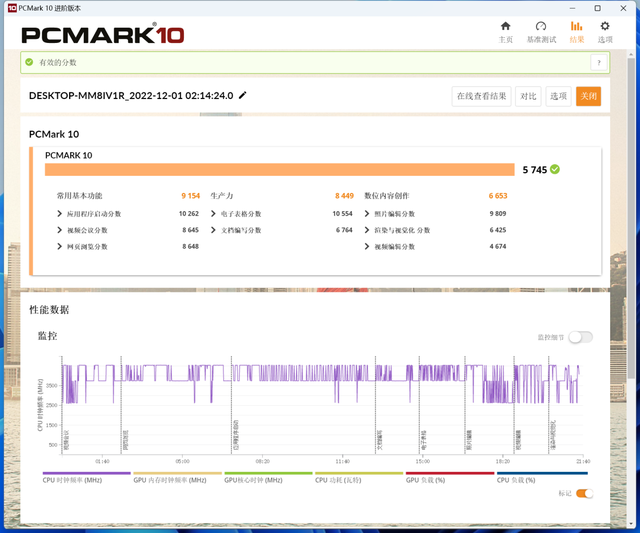Maximize the PCMark 10 window
The height and width of the screenshot is (533, 640).
pyautogui.click(x=597, y=8)
